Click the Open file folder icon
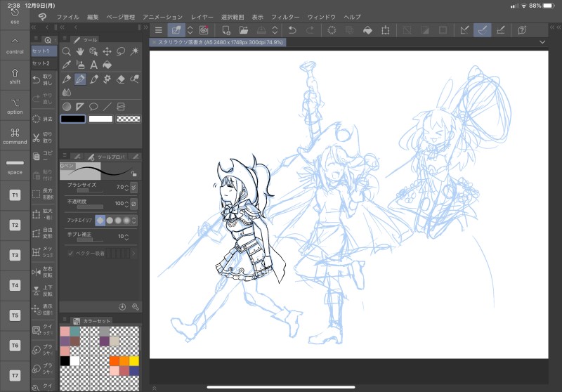Image resolution: width=562 pixels, height=392 pixels. (243, 30)
